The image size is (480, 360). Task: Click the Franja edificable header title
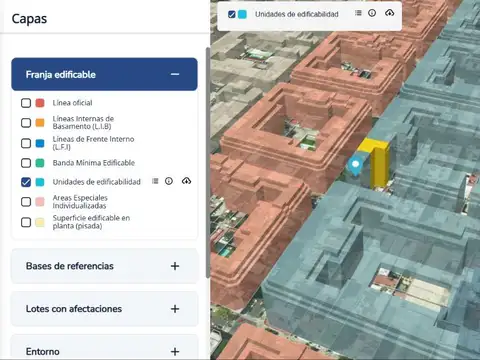61,74
